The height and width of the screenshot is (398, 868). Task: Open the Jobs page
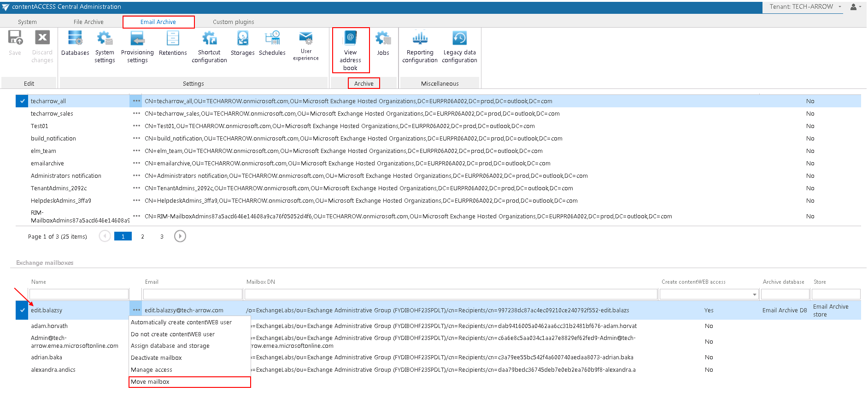click(x=383, y=43)
